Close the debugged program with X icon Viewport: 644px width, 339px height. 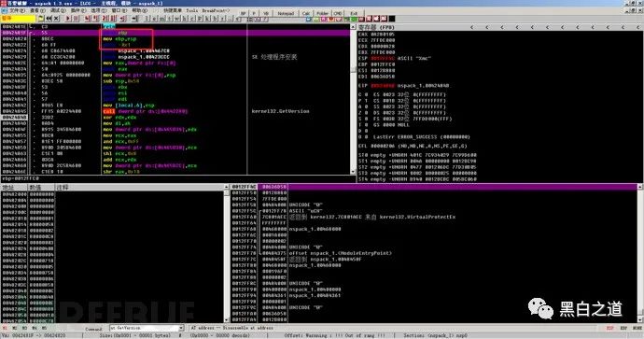[56, 19]
